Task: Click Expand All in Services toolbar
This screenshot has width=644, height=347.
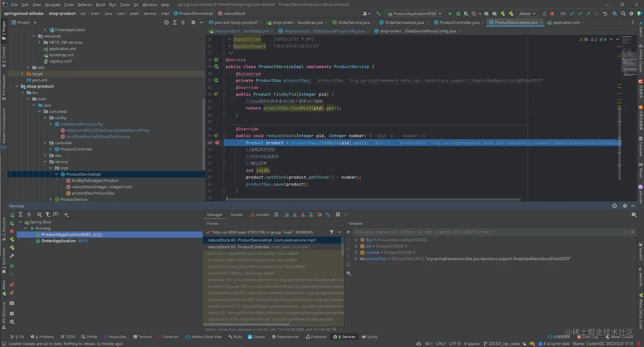Action: (x=20, y=215)
